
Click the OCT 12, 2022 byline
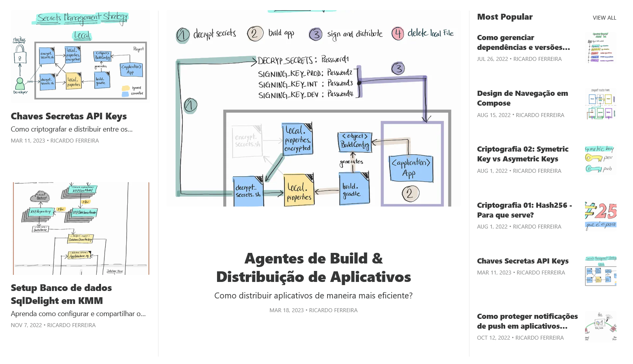(x=520, y=338)
